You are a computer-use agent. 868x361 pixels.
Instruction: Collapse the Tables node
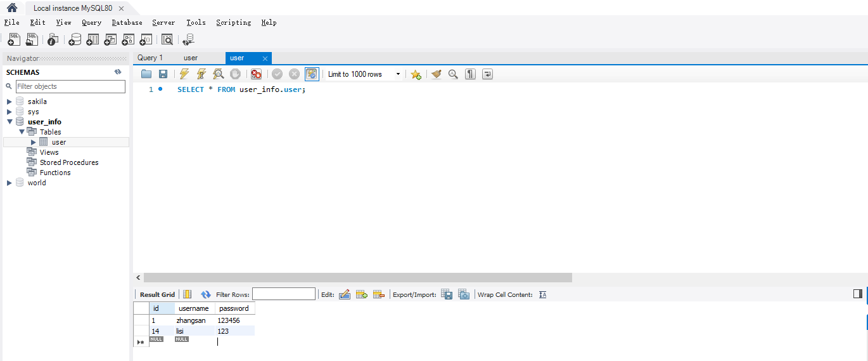(22, 132)
